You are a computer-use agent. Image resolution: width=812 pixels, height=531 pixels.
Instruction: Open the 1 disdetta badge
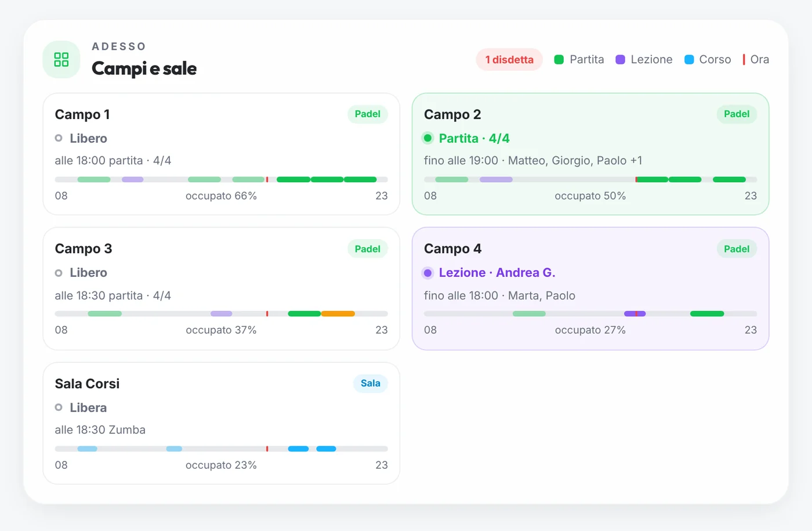click(509, 59)
